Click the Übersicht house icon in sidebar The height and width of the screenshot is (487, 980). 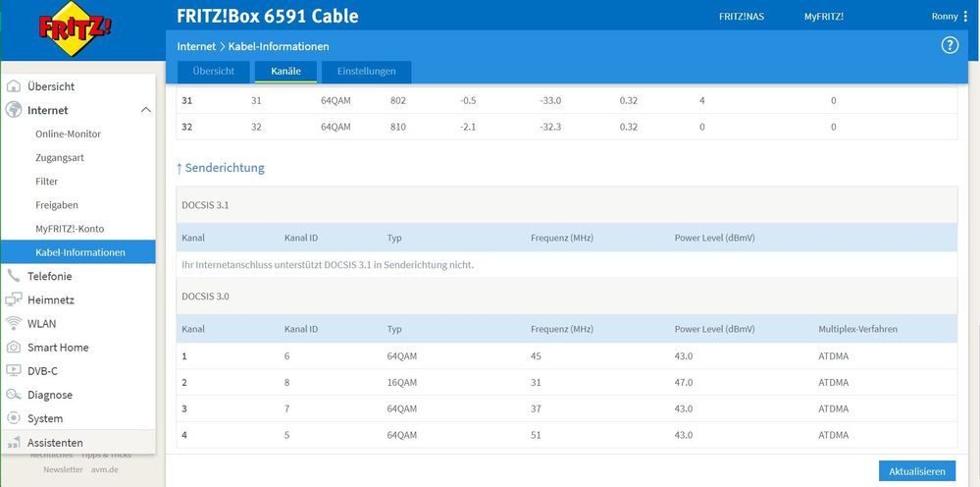click(14, 86)
